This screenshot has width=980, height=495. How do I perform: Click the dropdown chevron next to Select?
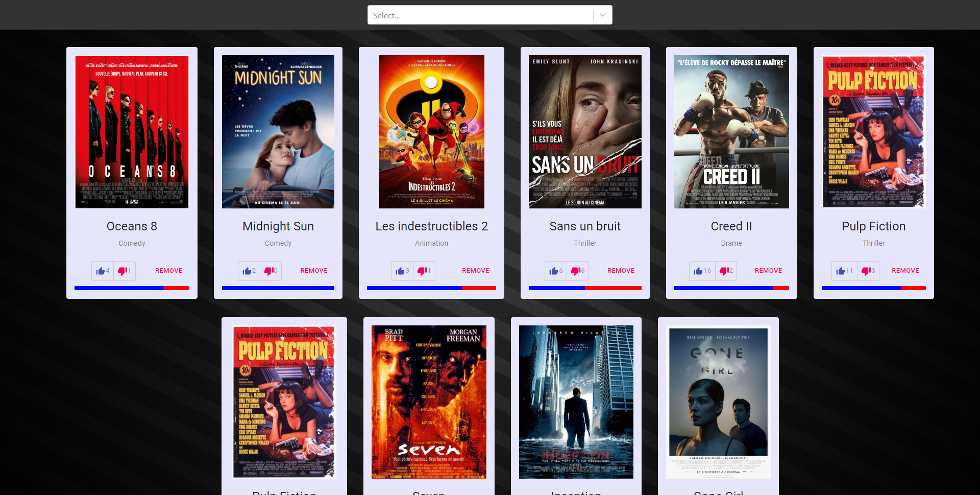(602, 15)
